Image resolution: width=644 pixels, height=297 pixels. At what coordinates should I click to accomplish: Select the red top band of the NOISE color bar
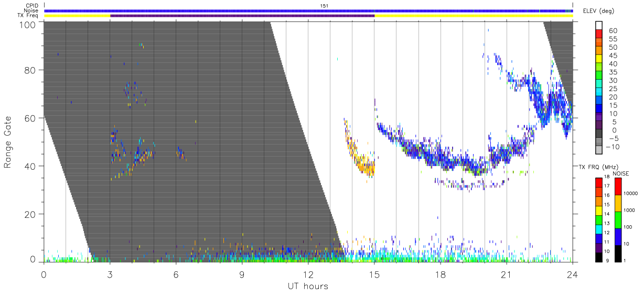click(x=618, y=186)
